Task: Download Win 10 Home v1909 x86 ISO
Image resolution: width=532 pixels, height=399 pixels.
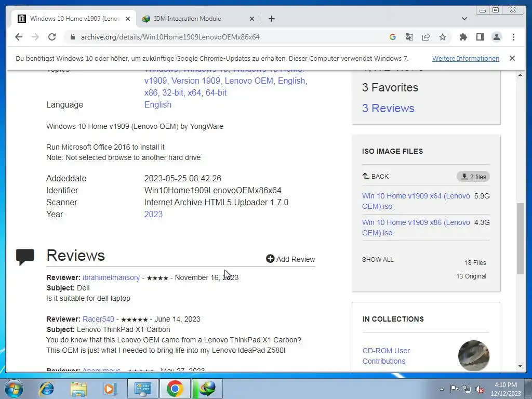Action: click(416, 228)
